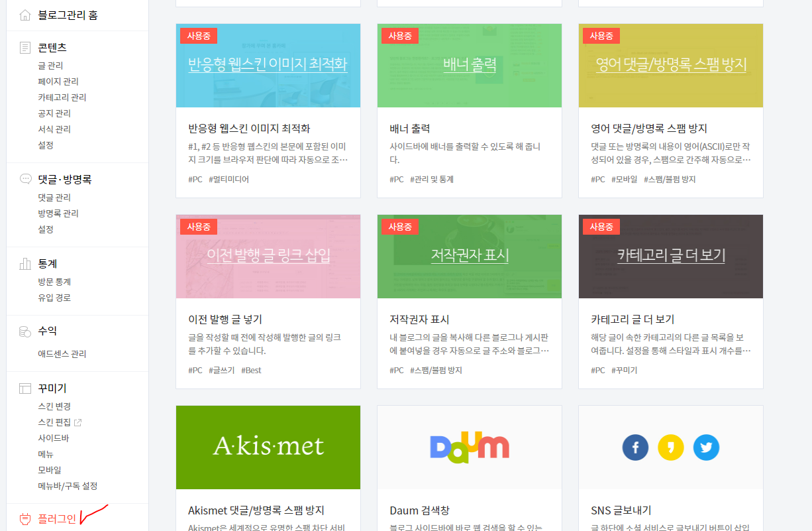Open 스킨 편집 in the sidebar
This screenshot has height=531, width=812.
tap(54, 422)
